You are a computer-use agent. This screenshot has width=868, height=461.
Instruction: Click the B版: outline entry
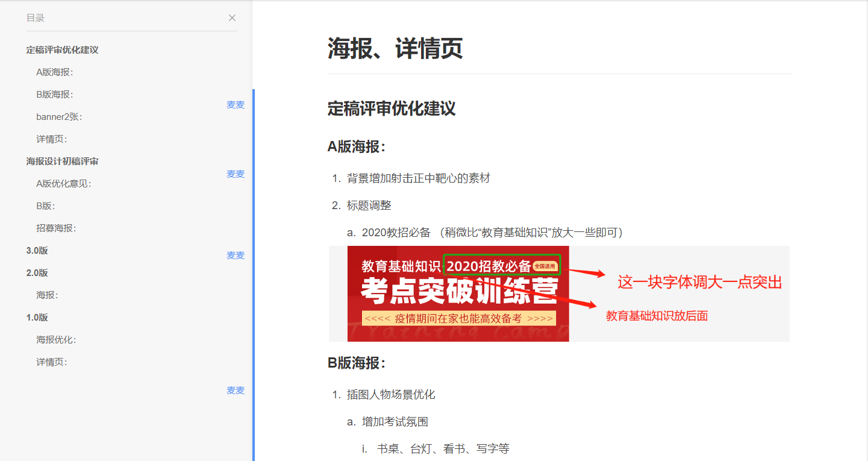click(45, 206)
